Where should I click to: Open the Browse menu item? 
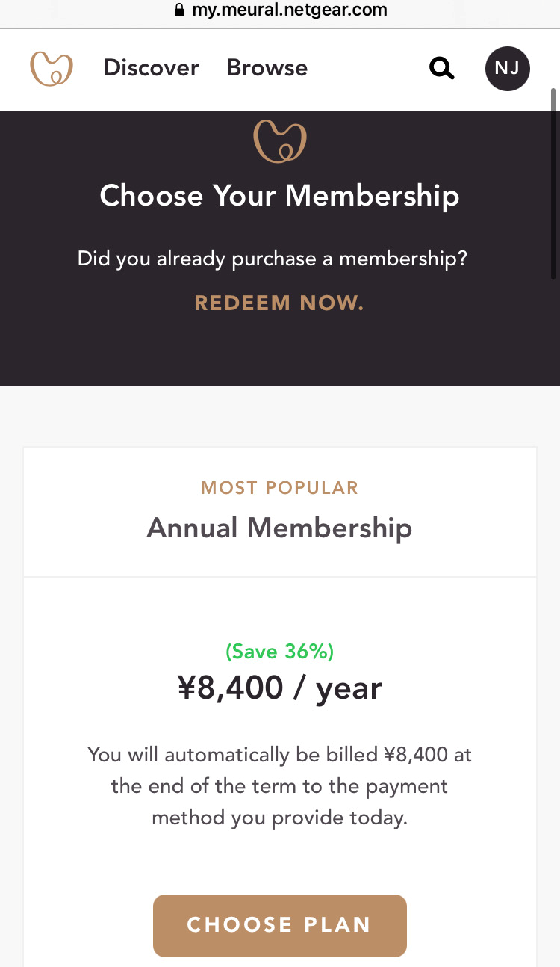(267, 68)
